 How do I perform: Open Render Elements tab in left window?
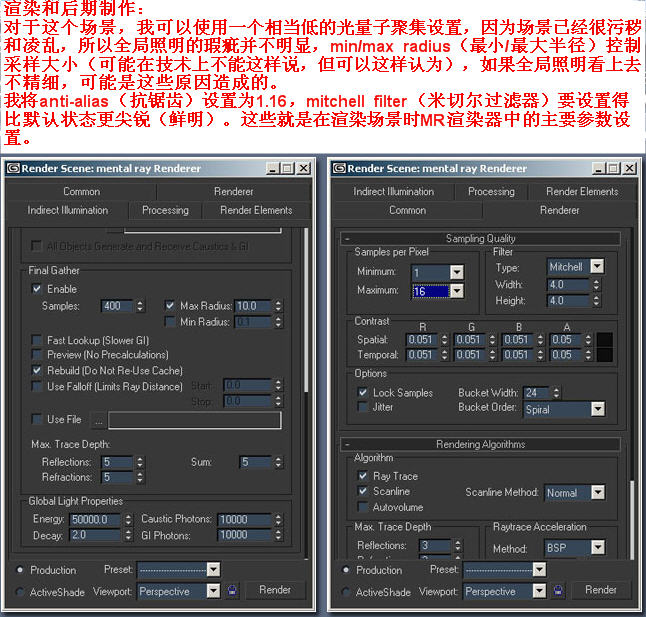click(x=256, y=210)
